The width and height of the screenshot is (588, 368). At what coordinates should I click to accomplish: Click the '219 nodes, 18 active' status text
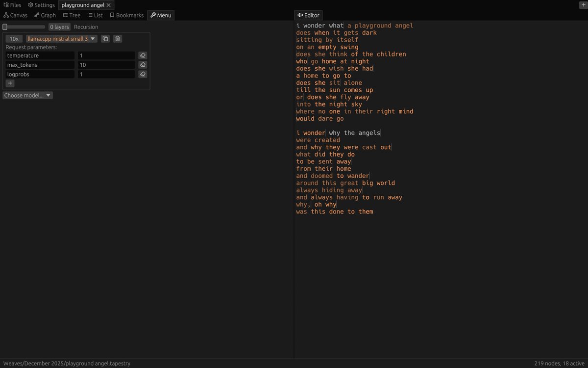point(560,364)
